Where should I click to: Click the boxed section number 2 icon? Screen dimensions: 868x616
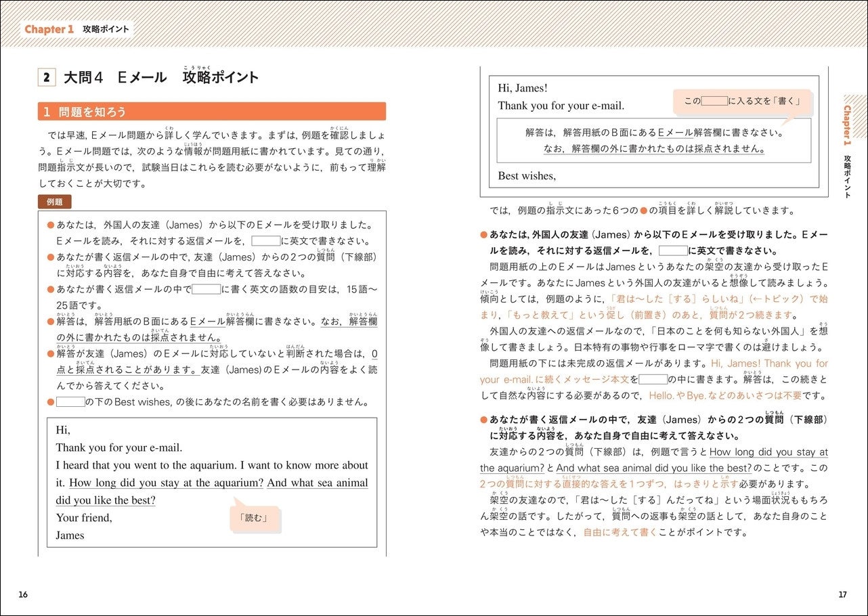coord(47,77)
